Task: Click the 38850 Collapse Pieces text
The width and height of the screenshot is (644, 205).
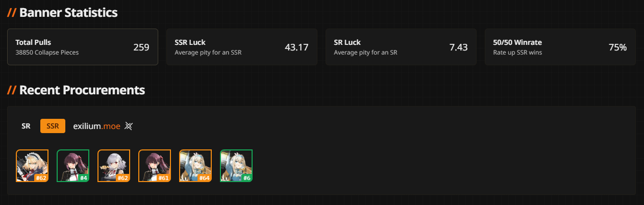Action: [47, 52]
